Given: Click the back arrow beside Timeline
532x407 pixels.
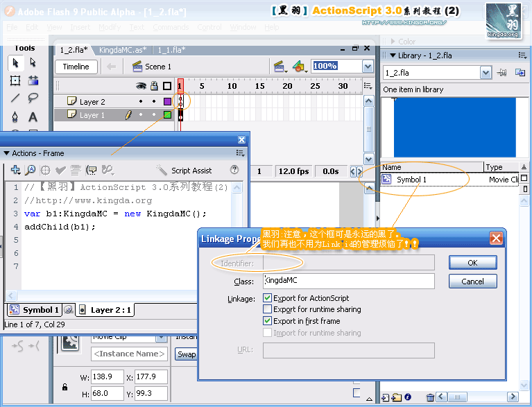Looking at the screenshot, I should [x=111, y=67].
